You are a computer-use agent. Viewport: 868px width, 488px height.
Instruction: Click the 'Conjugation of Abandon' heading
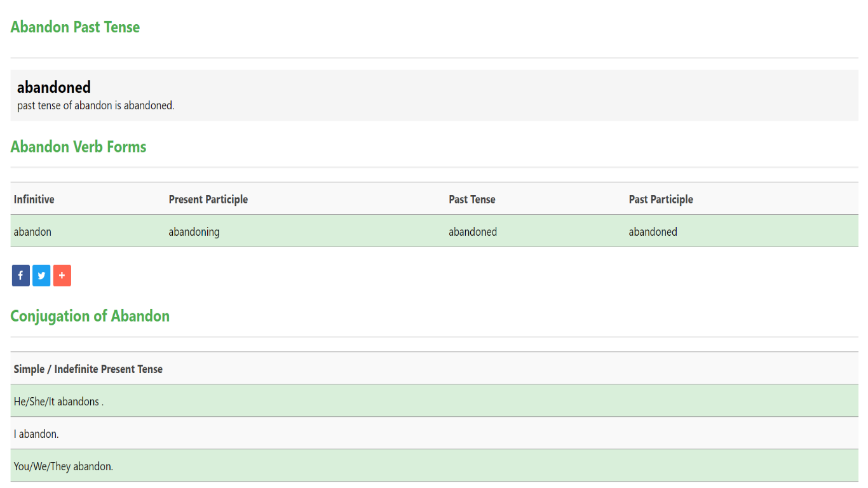pyautogui.click(x=90, y=316)
